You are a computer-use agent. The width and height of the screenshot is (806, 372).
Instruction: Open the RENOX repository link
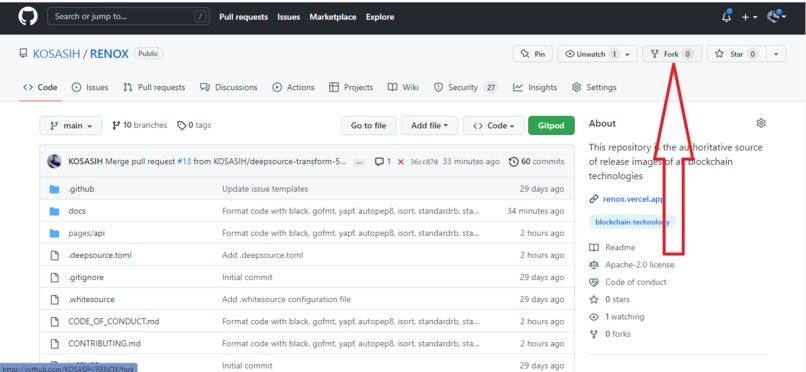(x=109, y=53)
